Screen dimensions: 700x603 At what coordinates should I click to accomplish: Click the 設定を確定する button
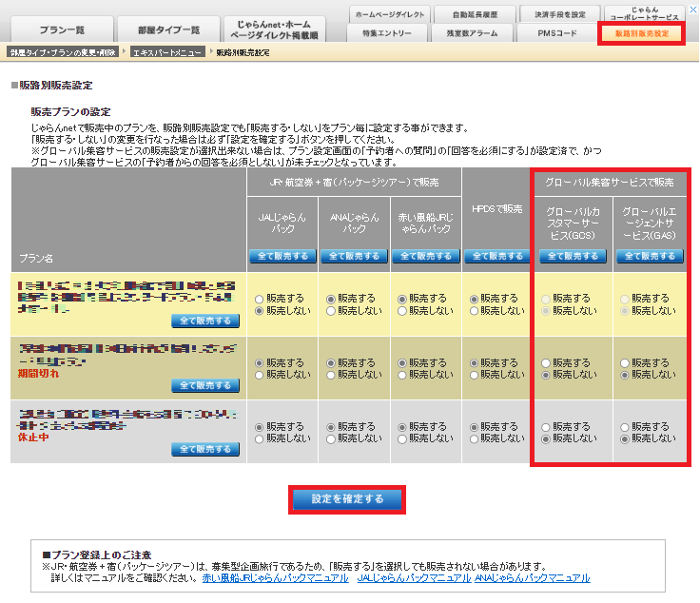point(347,498)
